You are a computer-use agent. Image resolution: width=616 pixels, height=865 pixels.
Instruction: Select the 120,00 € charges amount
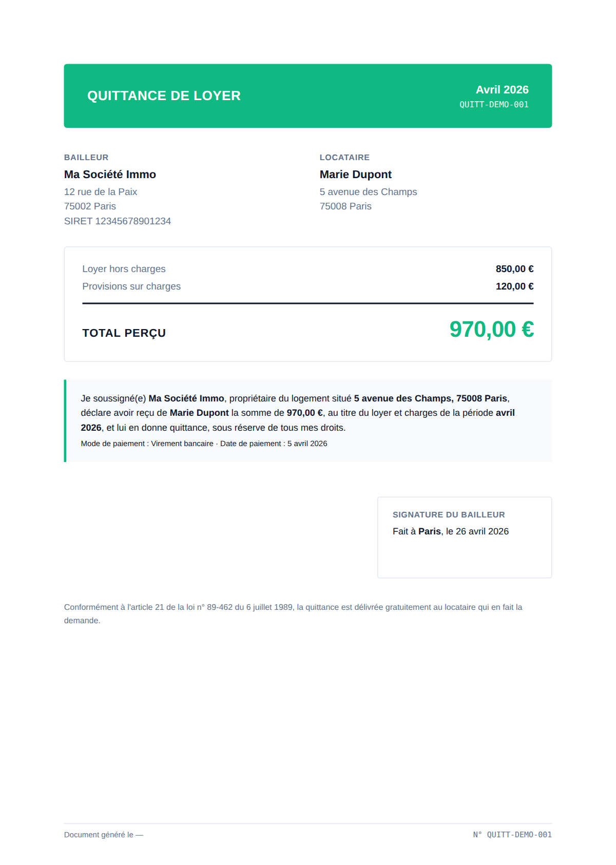coord(514,286)
